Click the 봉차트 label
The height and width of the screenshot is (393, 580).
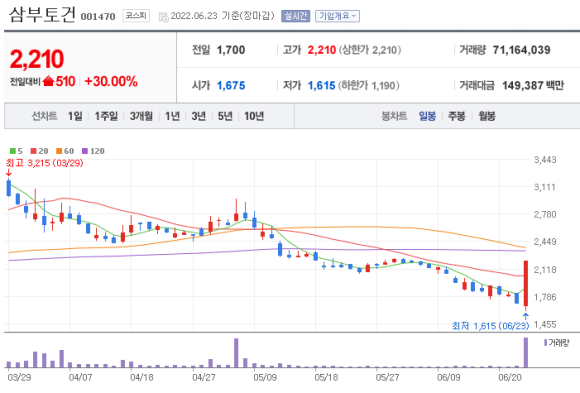tap(394, 116)
